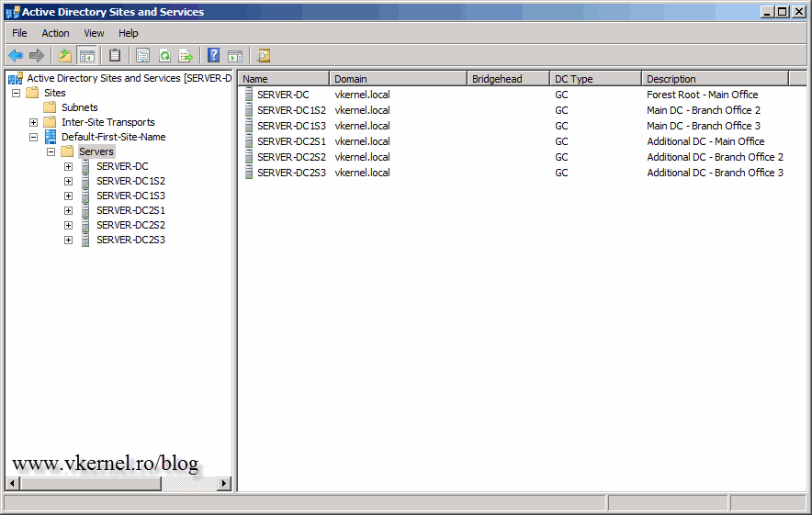
Task: Select SERVER-DC2S1 tree item
Action: [130, 210]
